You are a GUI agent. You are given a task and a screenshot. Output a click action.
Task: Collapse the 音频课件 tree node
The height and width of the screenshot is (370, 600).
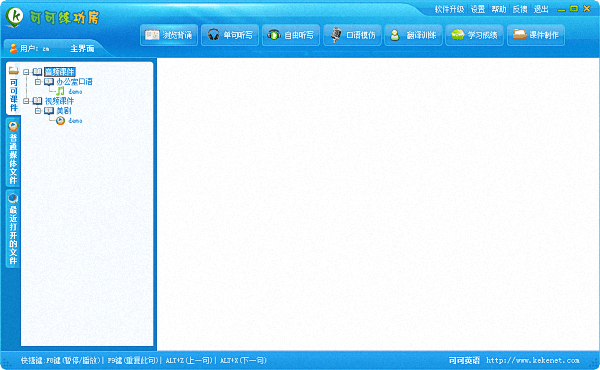coord(26,72)
